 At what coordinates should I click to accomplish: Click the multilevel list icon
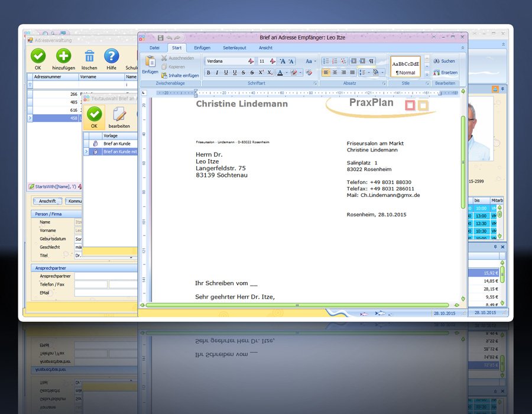tap(343, 61)
